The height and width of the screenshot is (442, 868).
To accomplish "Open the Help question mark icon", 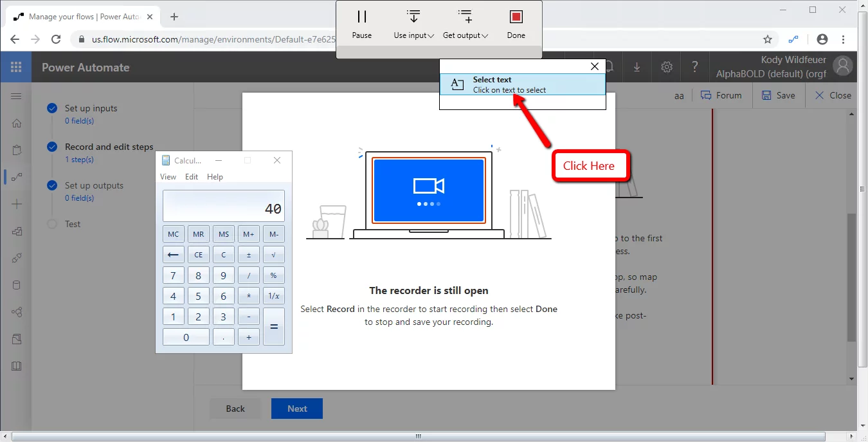I will click(x=694, y=67).
